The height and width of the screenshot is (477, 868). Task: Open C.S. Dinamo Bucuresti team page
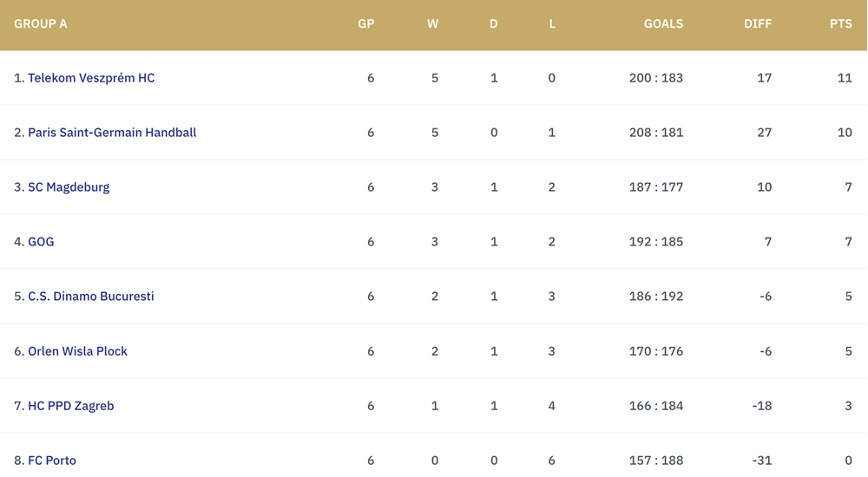tap(91, 297)
